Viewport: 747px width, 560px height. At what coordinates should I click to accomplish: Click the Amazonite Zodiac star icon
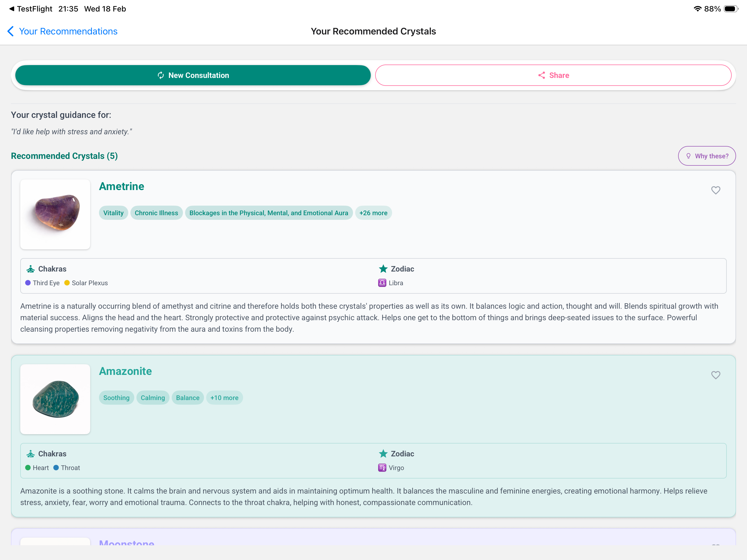point(383,454)
